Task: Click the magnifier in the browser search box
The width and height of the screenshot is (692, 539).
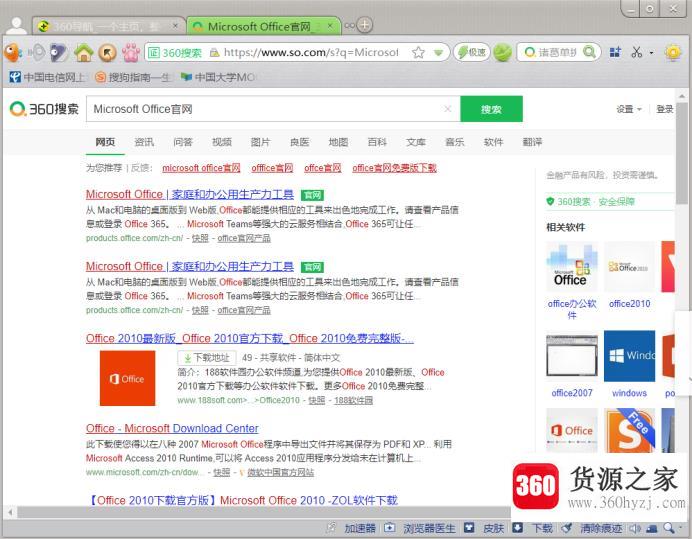Action: pyautogui.click(x=589, y=52)
